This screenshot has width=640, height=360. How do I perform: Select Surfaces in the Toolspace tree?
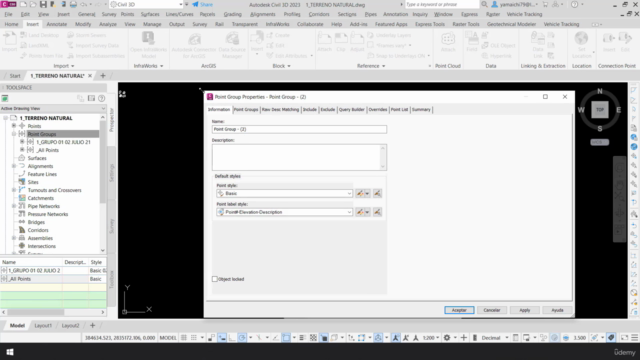[x=37, y=158]
